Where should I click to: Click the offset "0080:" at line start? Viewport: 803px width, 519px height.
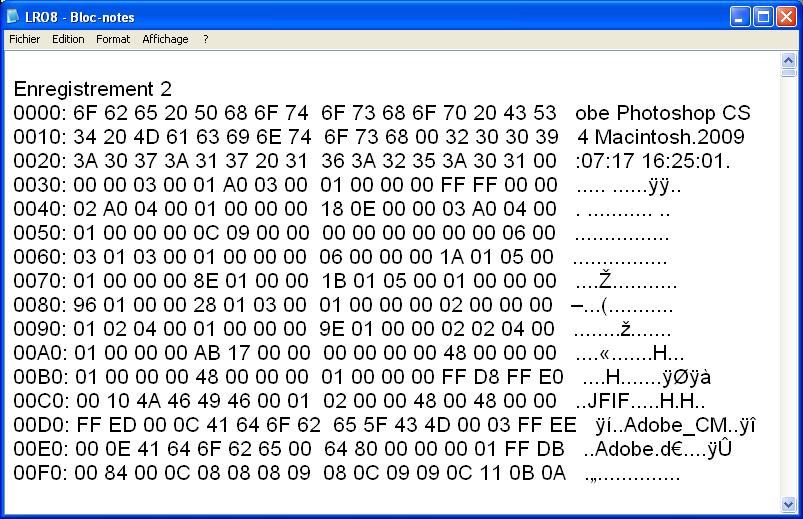coord(40,305)
